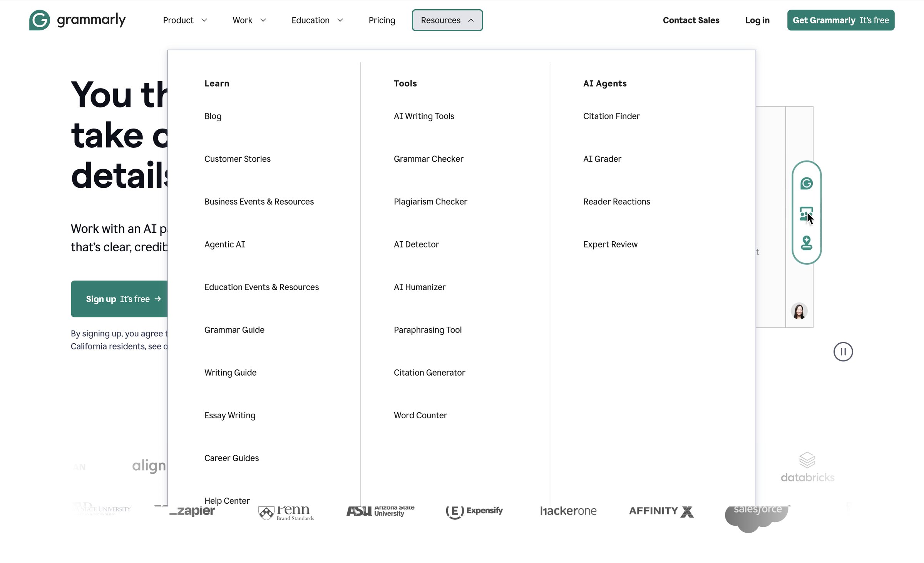Click the Tools column heading
The width and height of the screenshot is (924, 563).
[405, 84]
